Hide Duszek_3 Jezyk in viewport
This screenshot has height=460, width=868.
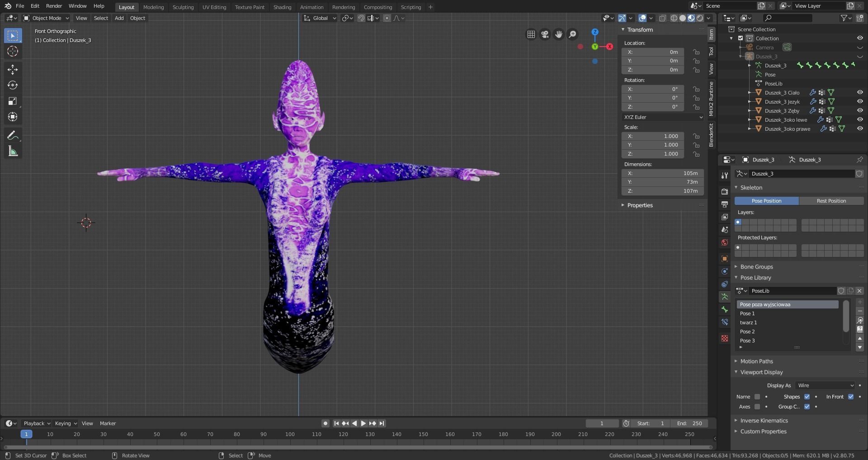860,102
